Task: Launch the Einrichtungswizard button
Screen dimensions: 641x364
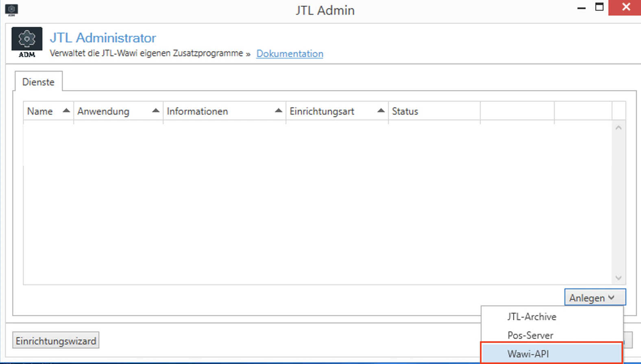Action: pos(56,340)
